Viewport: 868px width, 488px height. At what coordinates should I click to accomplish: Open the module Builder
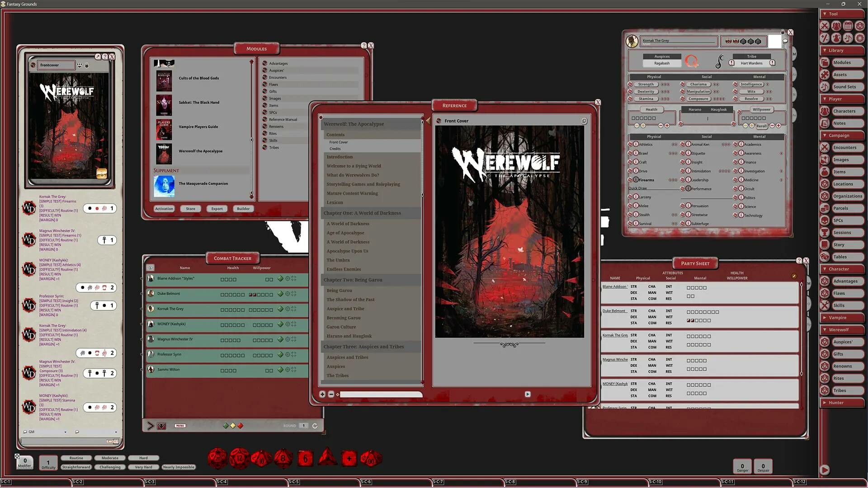point(243,208)
